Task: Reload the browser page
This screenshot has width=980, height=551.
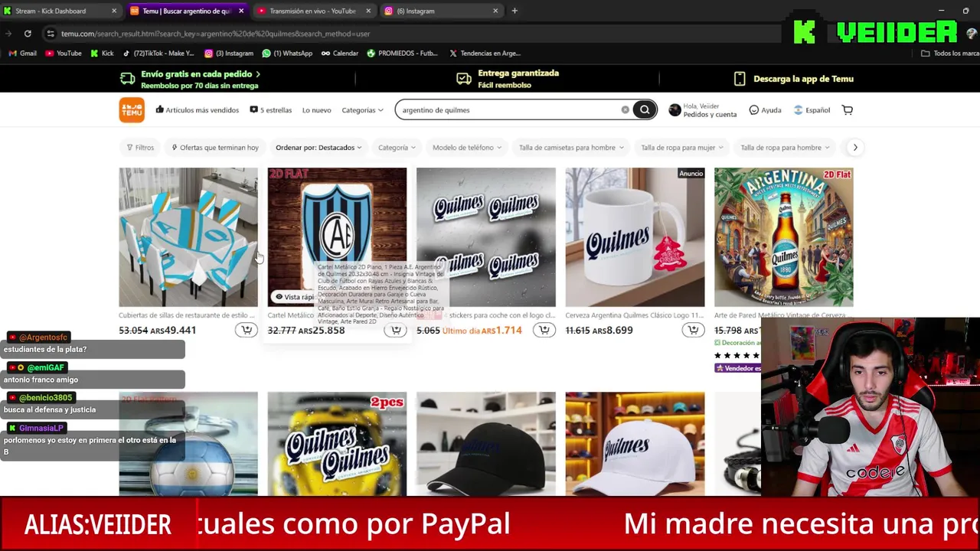Action: [x=28, y=34]
